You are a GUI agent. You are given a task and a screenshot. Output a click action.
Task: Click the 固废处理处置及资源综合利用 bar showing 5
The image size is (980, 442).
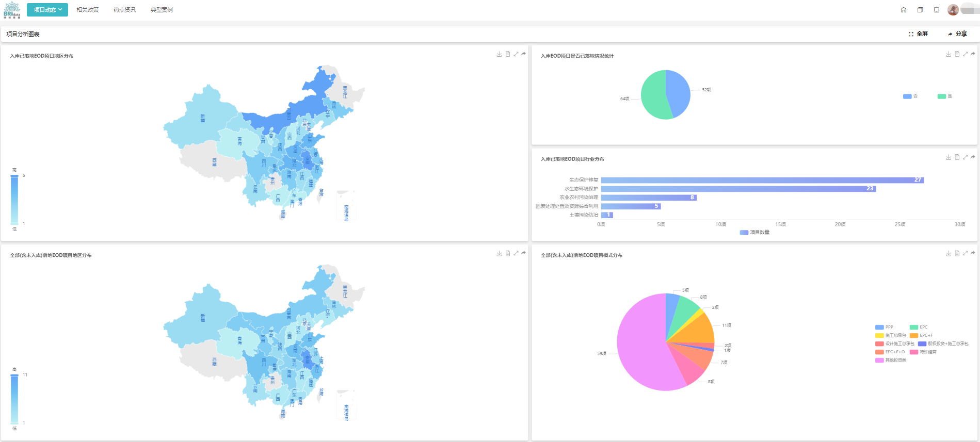631,206
